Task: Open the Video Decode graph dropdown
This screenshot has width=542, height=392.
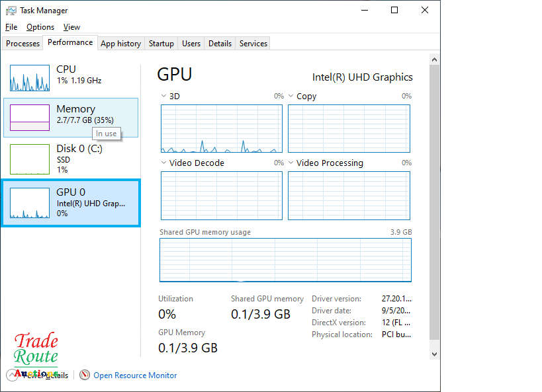Action: (x=164, y=163)
